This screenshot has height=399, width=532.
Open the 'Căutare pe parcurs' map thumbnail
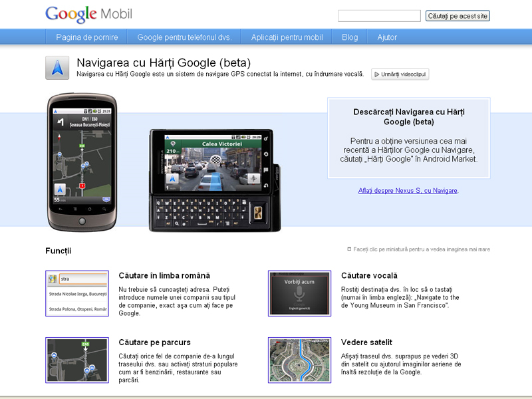(x=77, y=360)
